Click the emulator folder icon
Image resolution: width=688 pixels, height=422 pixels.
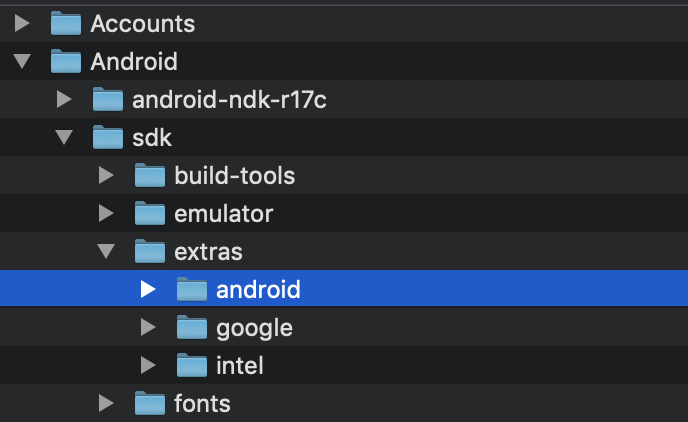[149, 213]
